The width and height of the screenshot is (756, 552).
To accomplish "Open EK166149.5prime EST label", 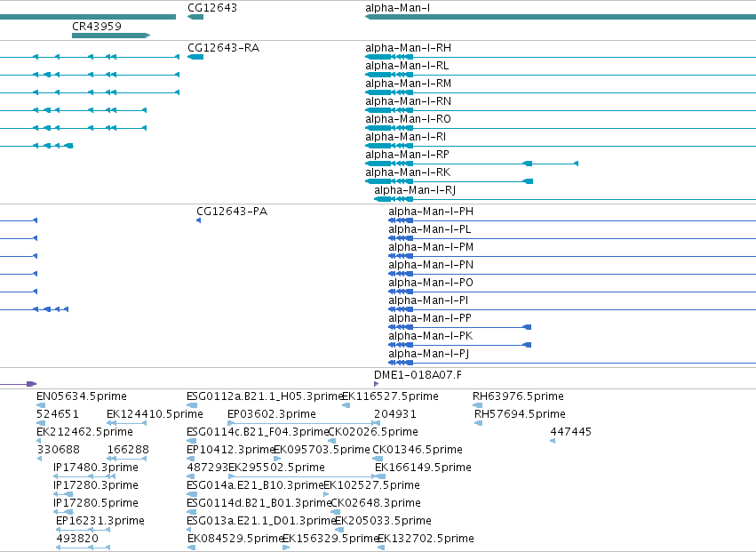I will 424,468.
